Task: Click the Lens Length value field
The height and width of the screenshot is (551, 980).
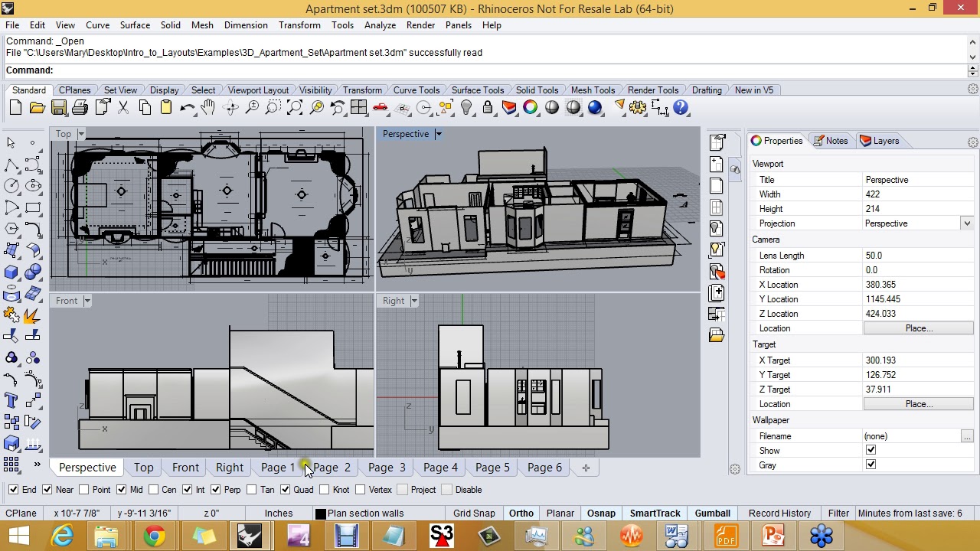Action: point(918,256)
